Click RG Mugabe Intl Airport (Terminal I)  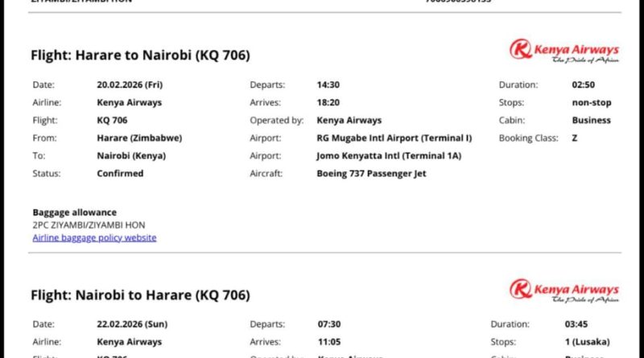point(394,138)
